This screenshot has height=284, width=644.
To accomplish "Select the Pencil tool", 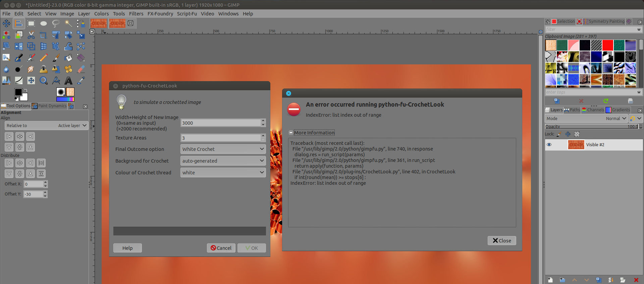I will coord(44,58).
